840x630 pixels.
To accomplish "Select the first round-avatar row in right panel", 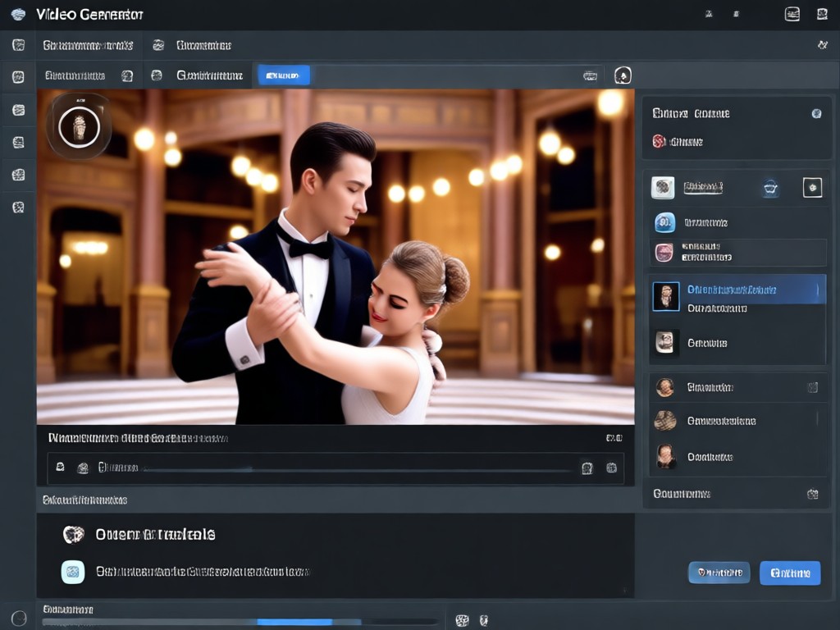I will [x=737, y=387].
